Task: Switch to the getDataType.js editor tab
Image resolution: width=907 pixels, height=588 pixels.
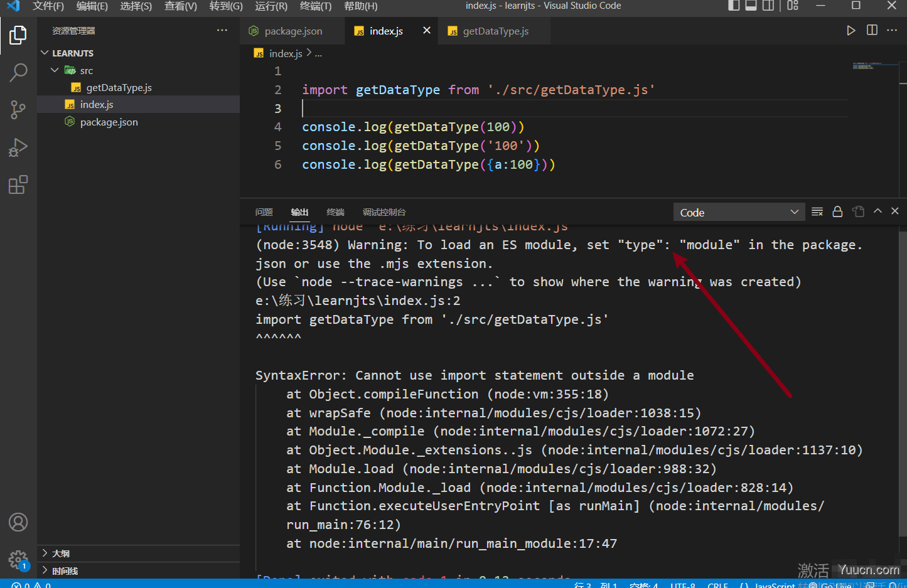Action: pyautogui.click(x=495, y=31)
